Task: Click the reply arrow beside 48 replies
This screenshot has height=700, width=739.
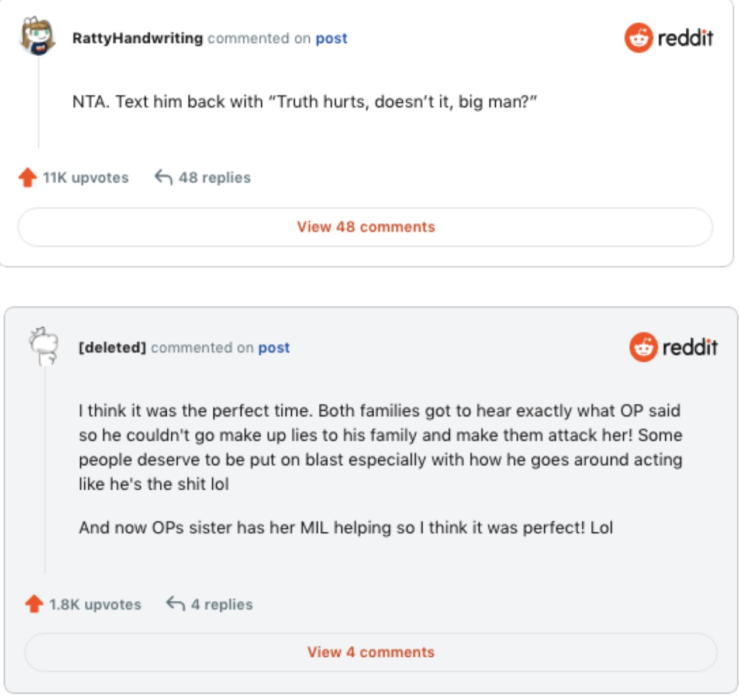Action: click(163, 177)
